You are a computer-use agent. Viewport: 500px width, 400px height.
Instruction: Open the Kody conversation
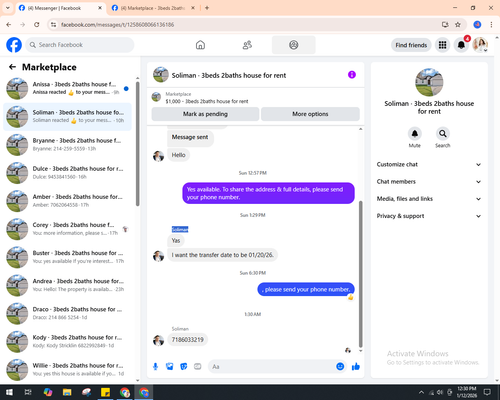(x=67, y=341)
